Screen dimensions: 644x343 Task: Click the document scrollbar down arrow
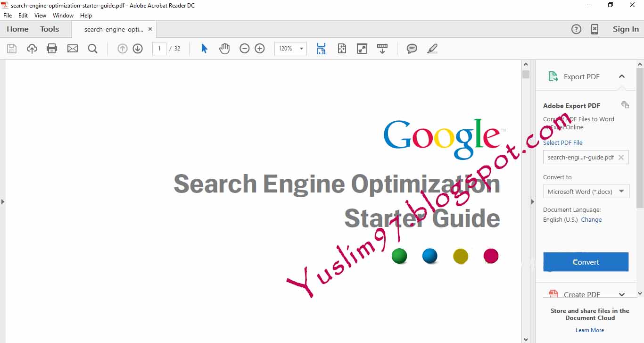(526, 339)
